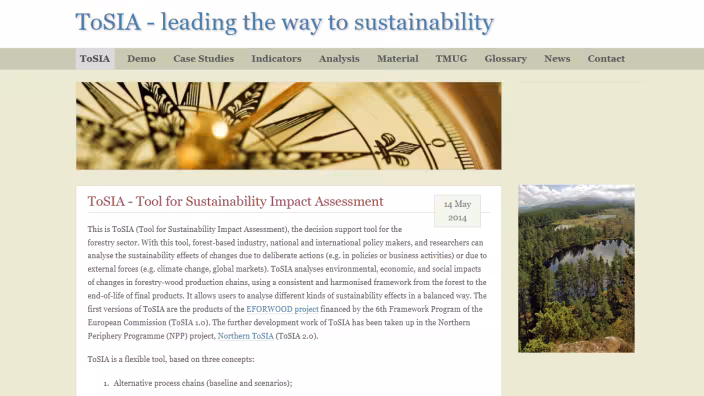Click list item 'Alternative process chains (baseline and scenarios);'
This screenshot has width=704, height=396.
pyautogui.click(x=202, y=383)
